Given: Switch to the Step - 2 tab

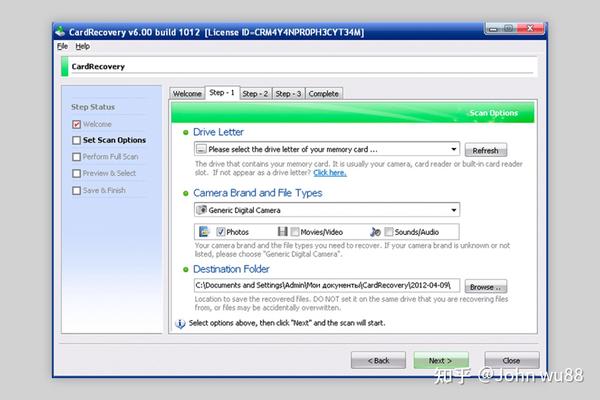Looking at the screenshot, I should pos(255,94).
